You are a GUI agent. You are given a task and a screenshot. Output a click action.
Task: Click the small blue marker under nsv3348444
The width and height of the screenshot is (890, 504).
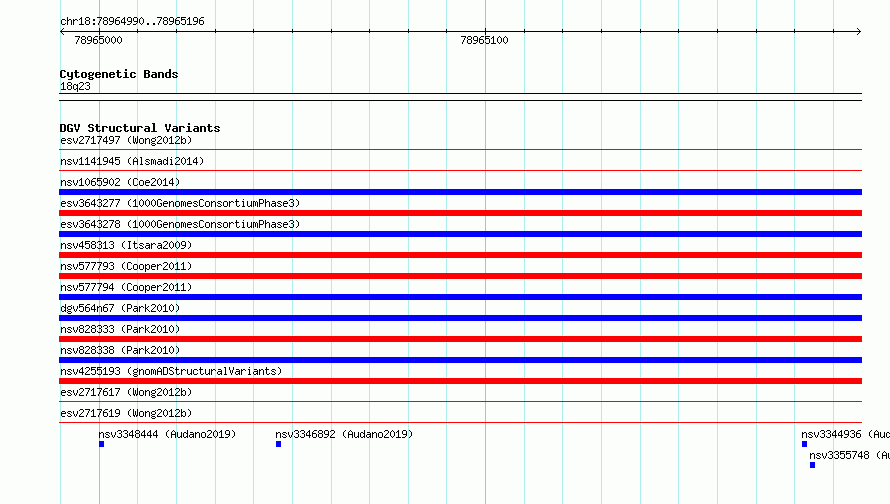click(102, 444)
